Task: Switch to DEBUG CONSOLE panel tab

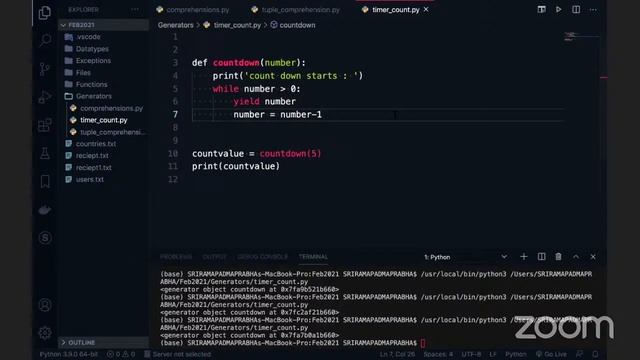Action: [x=262, y=257]
